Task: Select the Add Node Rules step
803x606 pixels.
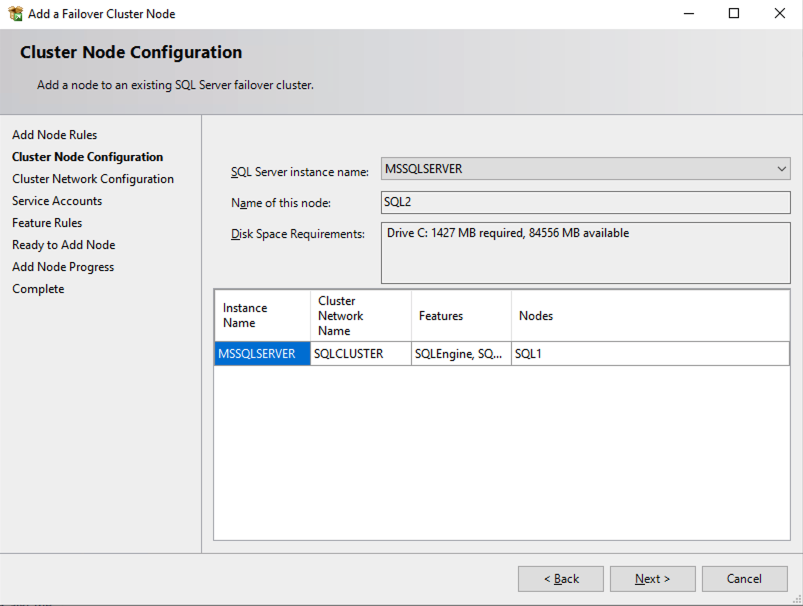Action: pos(55,135)
